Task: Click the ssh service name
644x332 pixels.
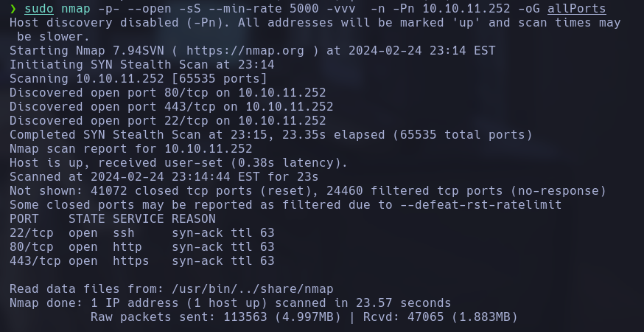Action: [123, 233]
